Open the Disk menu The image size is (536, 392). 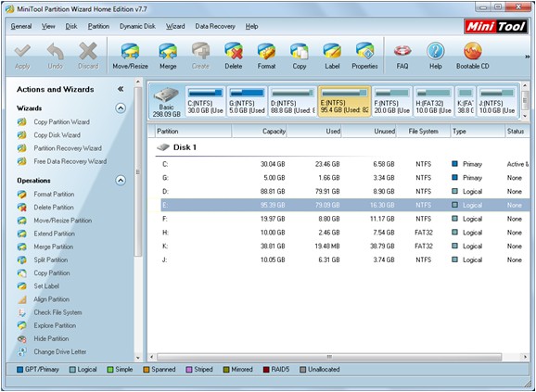71,26
